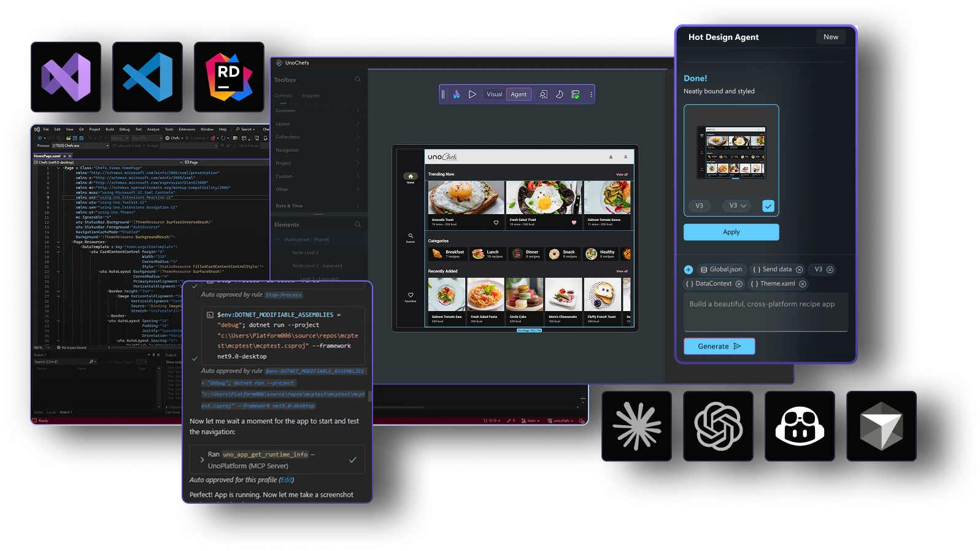The height and width of the screenshot is (551, 980).
Task: Click the notification bell in UnoChefs header
Action: [x=625, y=157]
